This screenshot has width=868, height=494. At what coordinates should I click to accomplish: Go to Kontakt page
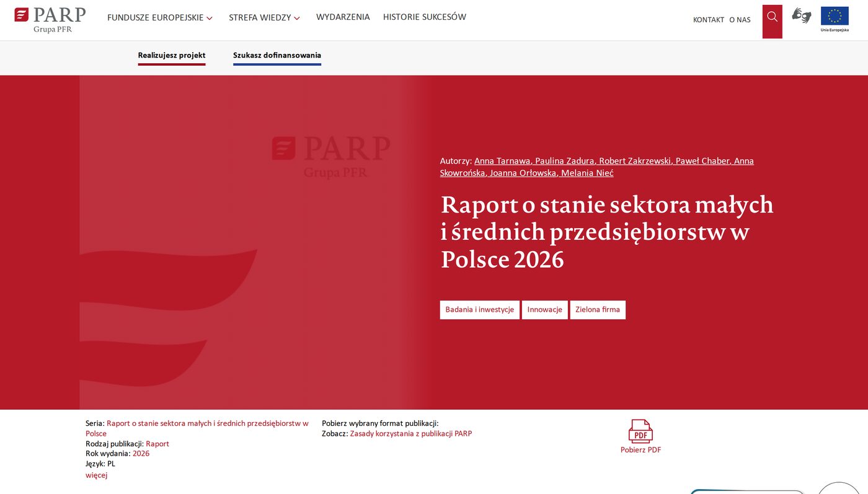709,20
